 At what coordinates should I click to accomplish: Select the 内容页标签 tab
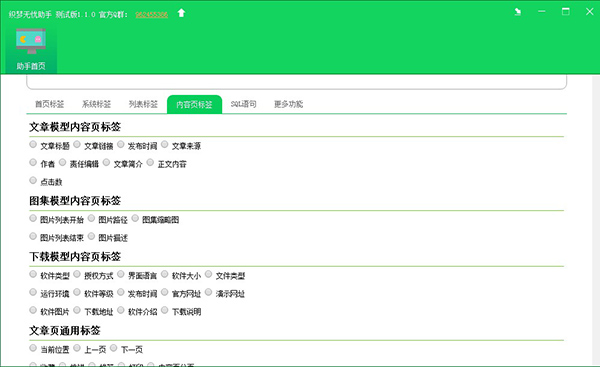tap(194, 104)
